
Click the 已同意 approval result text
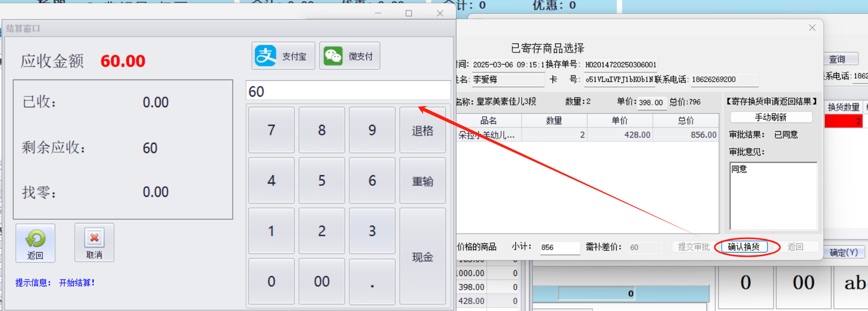click(x=786, y=135)
